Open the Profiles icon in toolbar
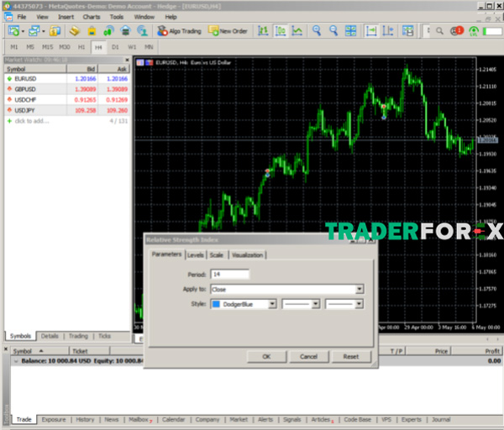The width and height of the screenshot is (504, 430). point(34,31)
